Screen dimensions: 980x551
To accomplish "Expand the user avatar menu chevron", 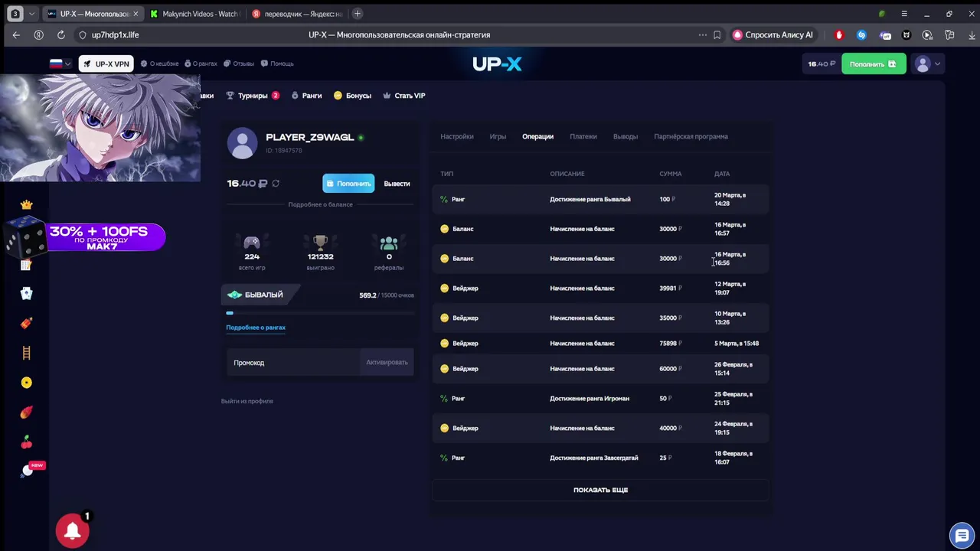I will (938, 64).
